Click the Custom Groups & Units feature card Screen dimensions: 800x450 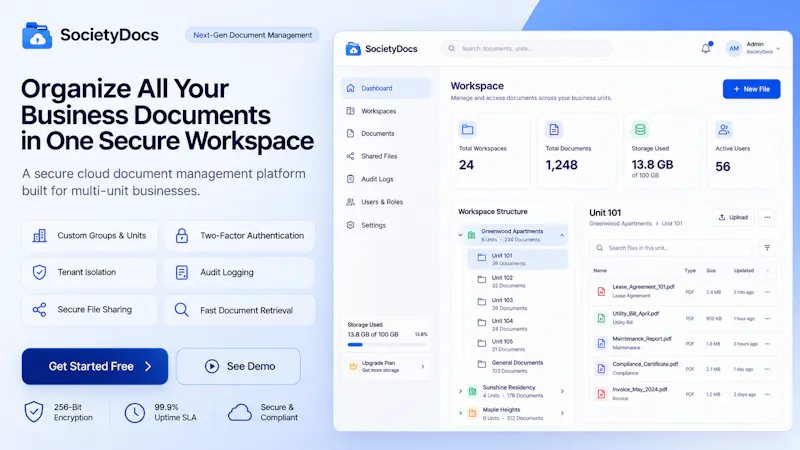click(x=89, y=236)
